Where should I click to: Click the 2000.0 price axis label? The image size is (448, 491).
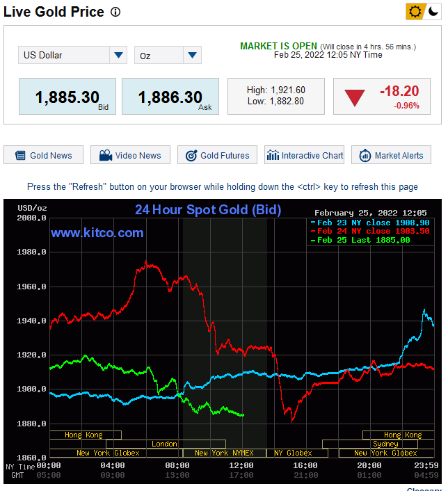coord(31,218)
